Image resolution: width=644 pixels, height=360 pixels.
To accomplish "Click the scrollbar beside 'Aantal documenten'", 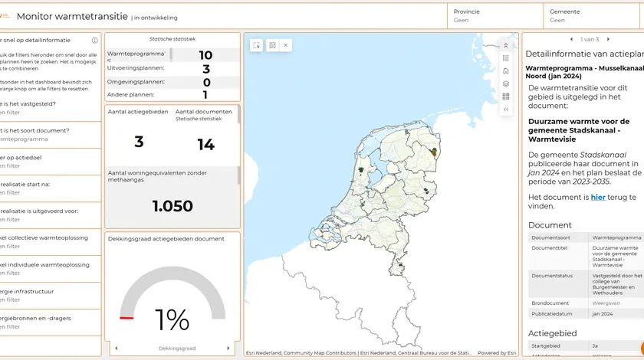I will 238,116.
